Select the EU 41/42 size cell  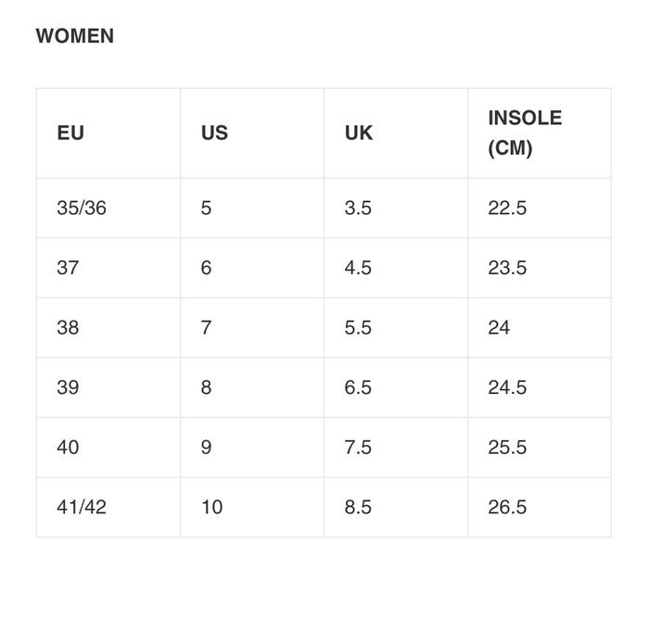click(x=82, y=507)
